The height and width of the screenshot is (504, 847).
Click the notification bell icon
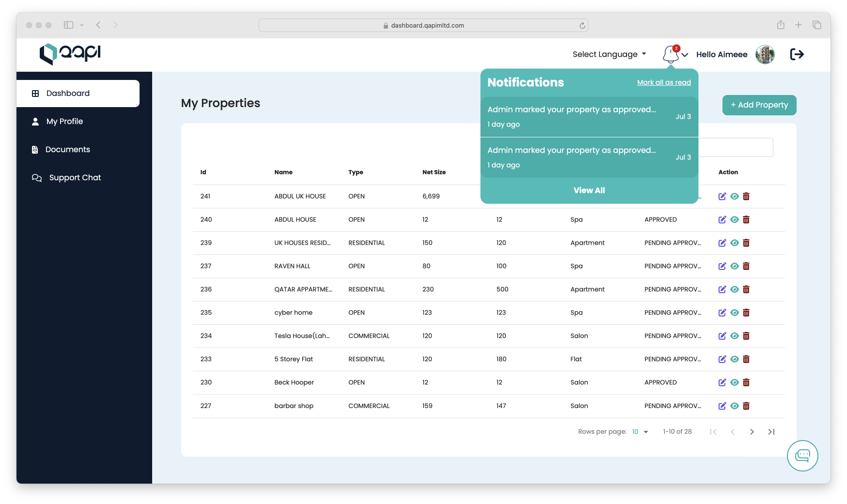(x=671, y=54)
